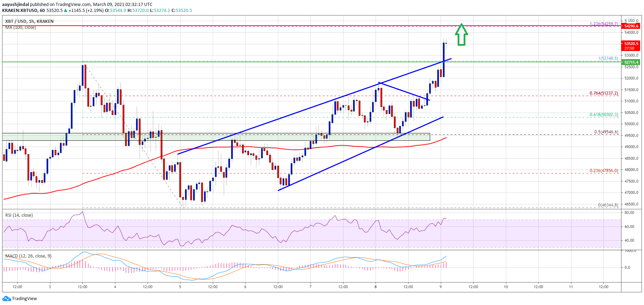Screen dimensions: 644x305
Task: Select the MA (100, close) indicator label
Action: pyautogui.click(x=20, y=27)
